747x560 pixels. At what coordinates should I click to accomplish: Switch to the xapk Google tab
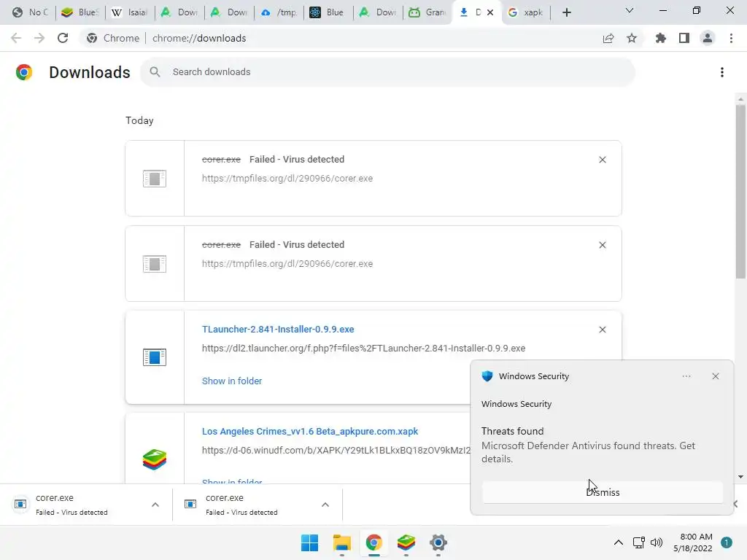(525, 12)
